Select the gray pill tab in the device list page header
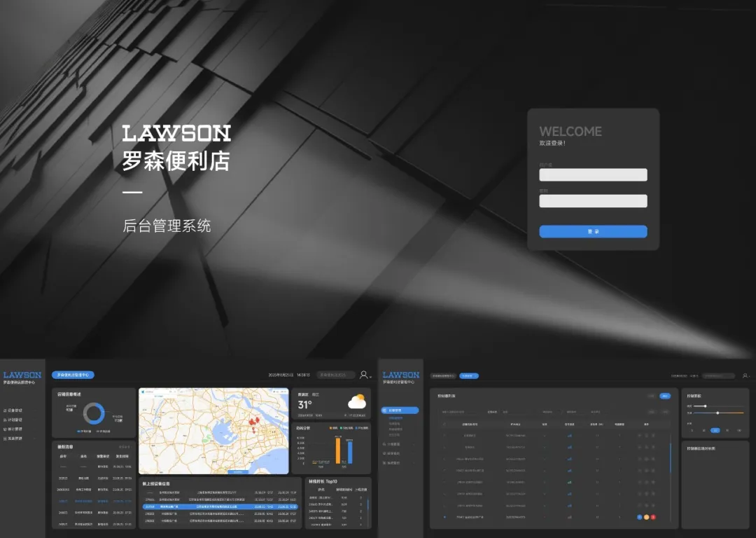756x538 pixels. 443,376
